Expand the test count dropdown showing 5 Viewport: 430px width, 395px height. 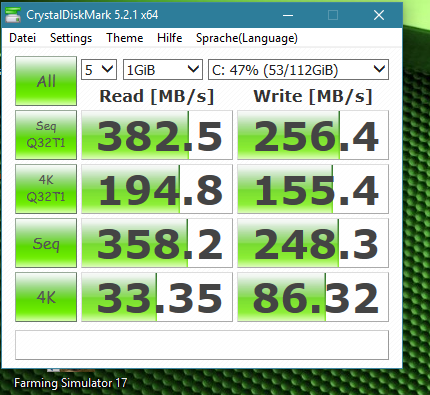[99, 70]
